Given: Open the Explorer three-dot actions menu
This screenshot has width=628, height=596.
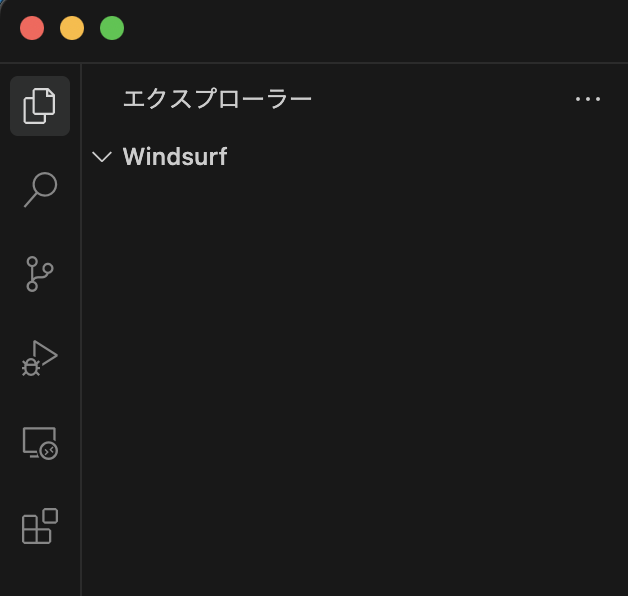Looking at the screenshot, I should [588, 99].
